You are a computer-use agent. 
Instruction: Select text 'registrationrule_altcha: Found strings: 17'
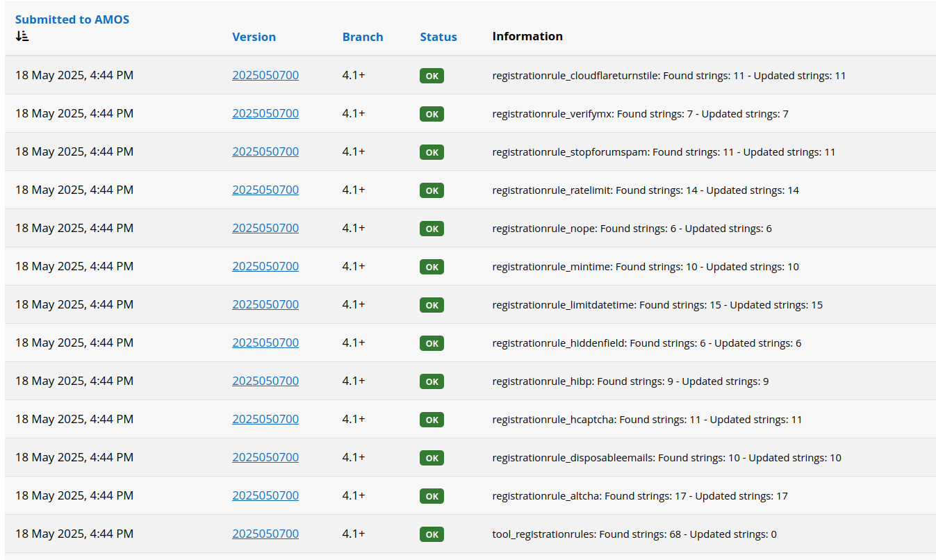tap(589, 496)
